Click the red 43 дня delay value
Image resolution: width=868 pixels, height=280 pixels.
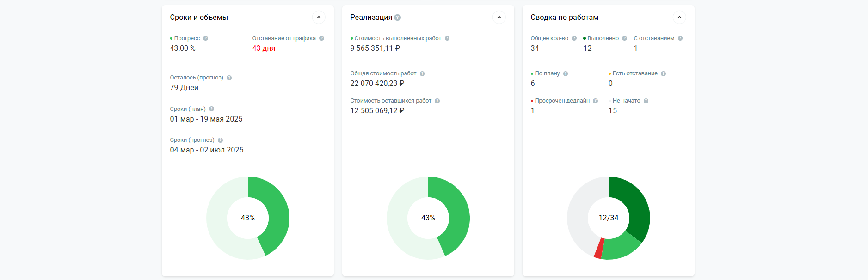pyautogui.click(x=264, y=48)
